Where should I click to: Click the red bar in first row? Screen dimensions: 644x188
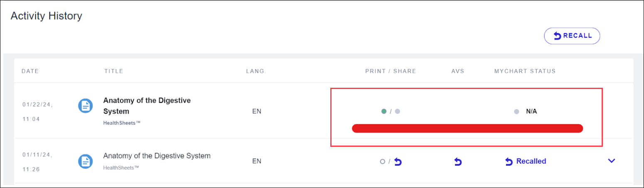pyautogui.click(x=467, y=129)
